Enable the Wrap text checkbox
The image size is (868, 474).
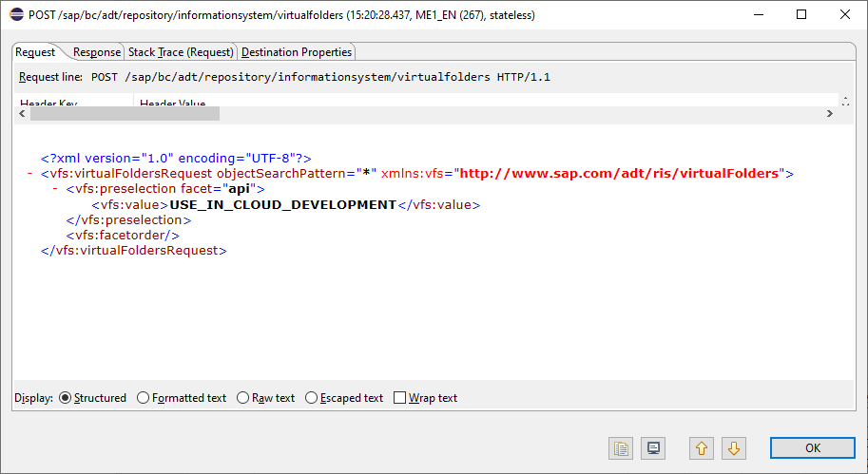coord(425,398)
